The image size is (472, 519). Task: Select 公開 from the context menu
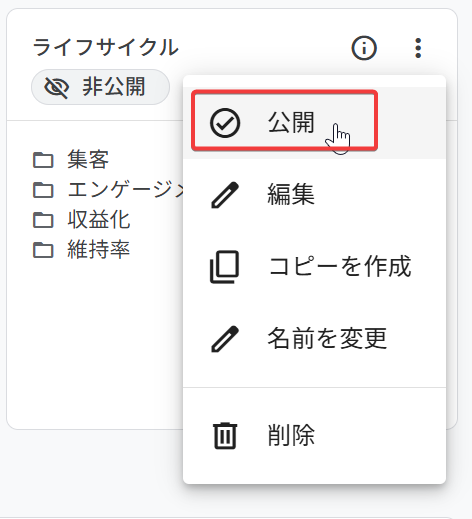[x=314, y=123]
